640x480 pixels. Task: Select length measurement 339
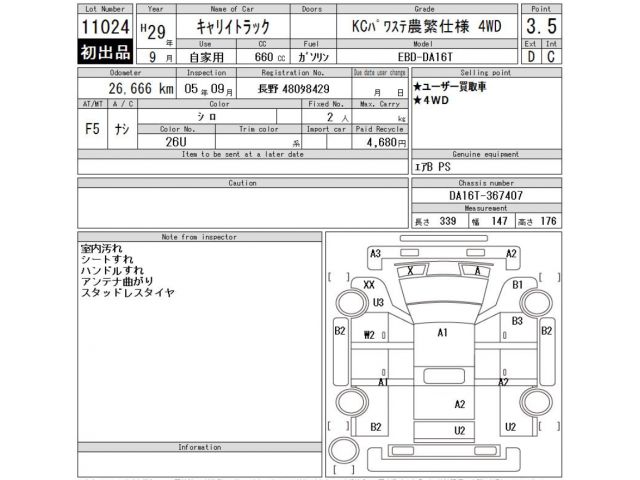448,221
